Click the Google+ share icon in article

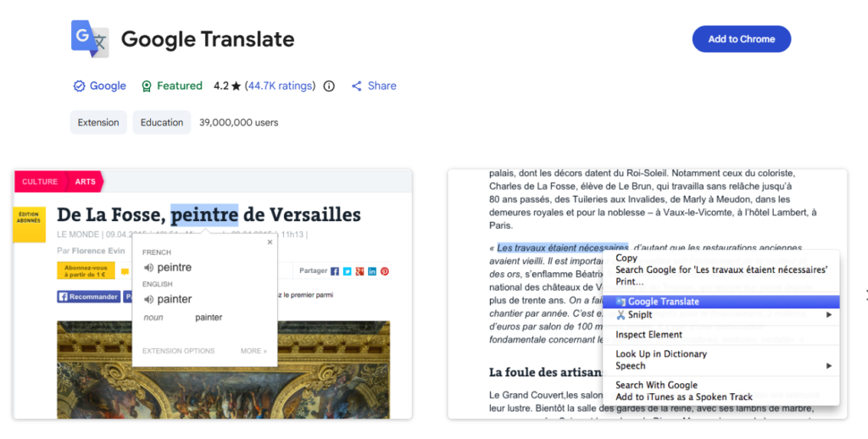click(359, 271)
